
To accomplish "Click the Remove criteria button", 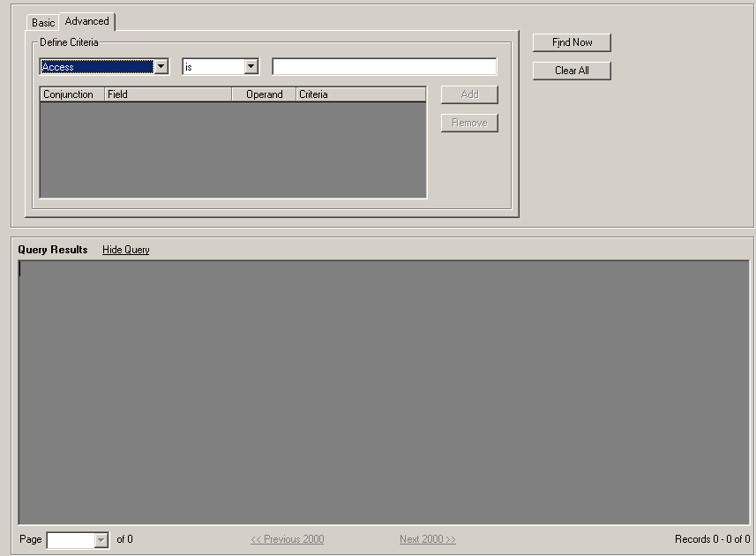I will (x=469, y=123).
